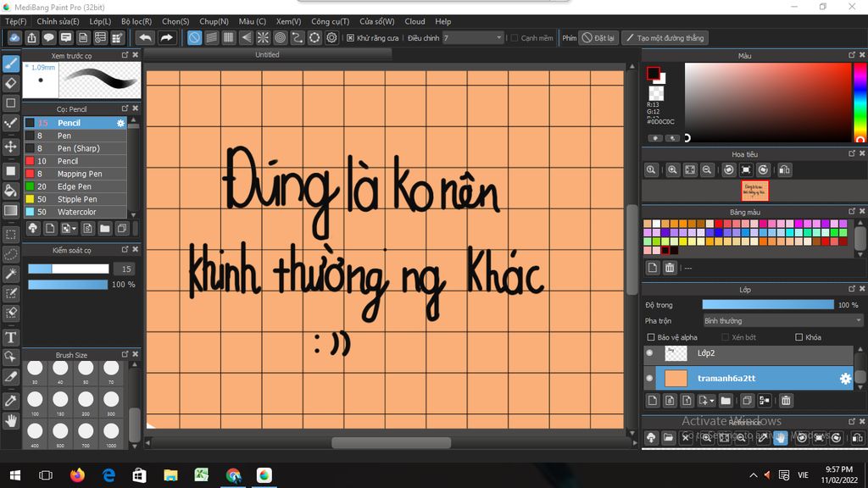Undock the Màu color panel
The width and height of the screenshot is (868, 488).
point(851,55)
